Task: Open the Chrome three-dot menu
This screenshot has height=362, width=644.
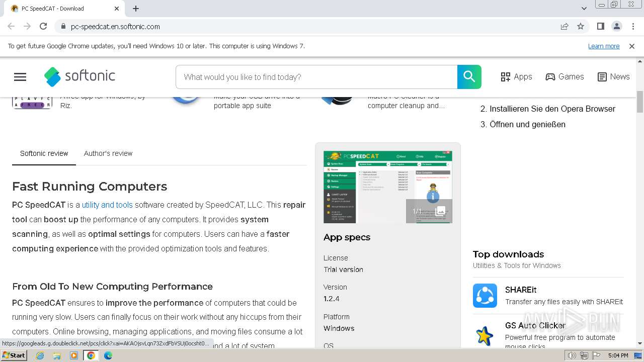Action: 633,26
